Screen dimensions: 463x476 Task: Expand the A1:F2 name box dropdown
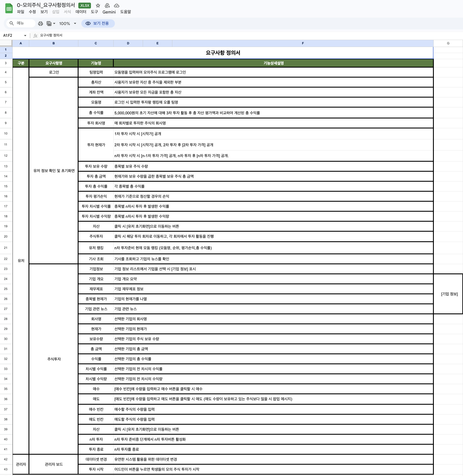pos(25,35)
